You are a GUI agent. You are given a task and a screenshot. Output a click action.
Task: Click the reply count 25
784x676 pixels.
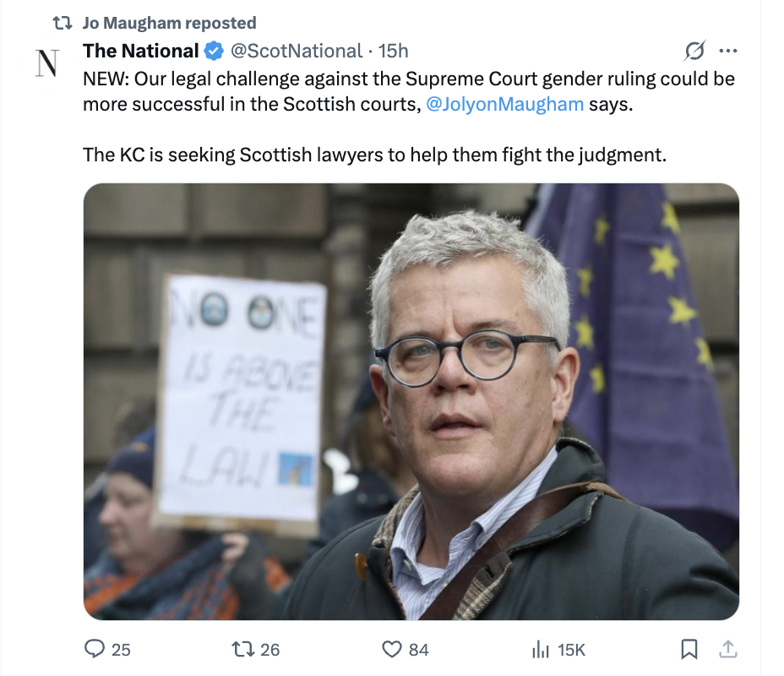(x=121, y=650)
